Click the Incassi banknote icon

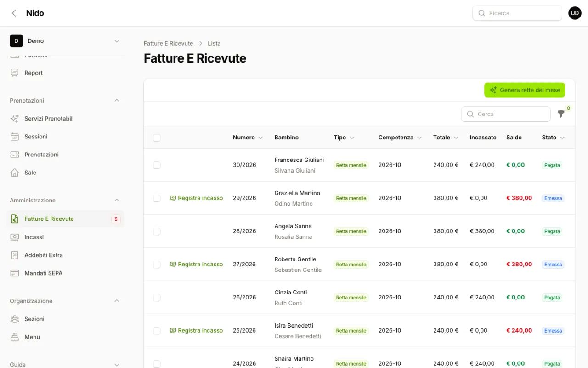point(15,237)
